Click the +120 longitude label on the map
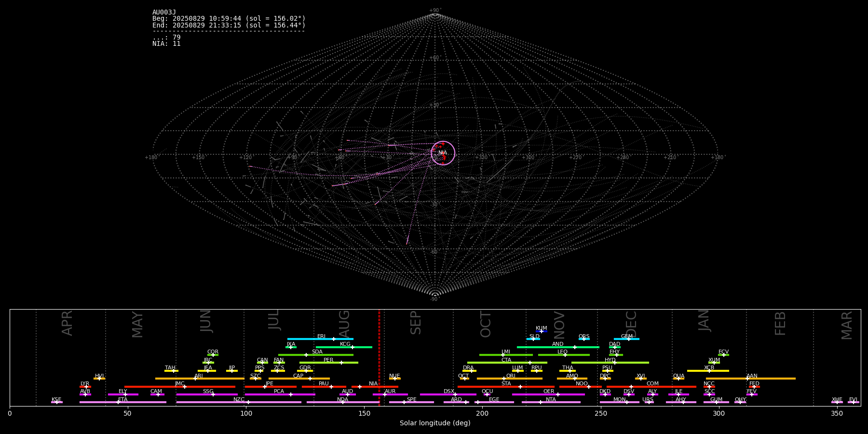Screen dimensions: 868x434 click(x=245, y=157)
